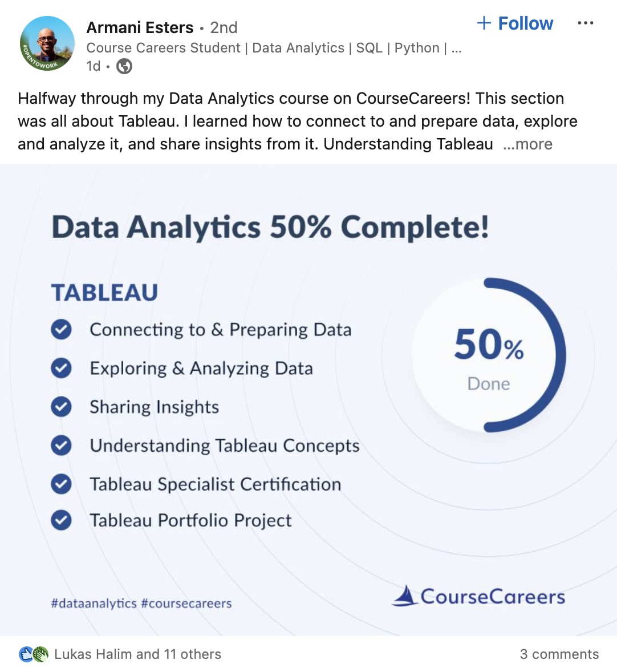617x672 pixels.
Task: Click the 50% Done progress circle
Action: click(x=489, y=355)
